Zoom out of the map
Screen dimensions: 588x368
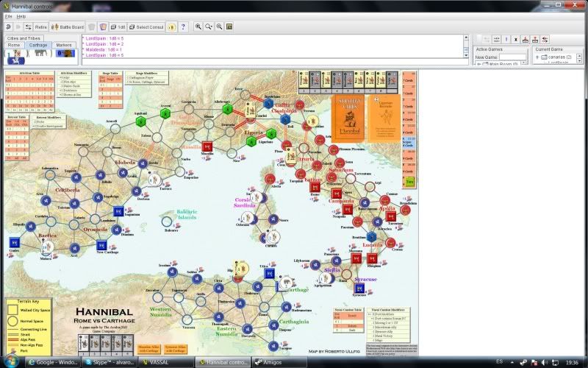(x=219, y=26)
